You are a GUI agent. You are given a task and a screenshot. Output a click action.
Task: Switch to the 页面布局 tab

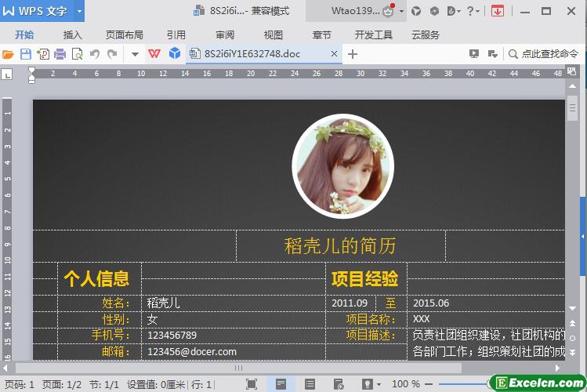click(124, 34)
